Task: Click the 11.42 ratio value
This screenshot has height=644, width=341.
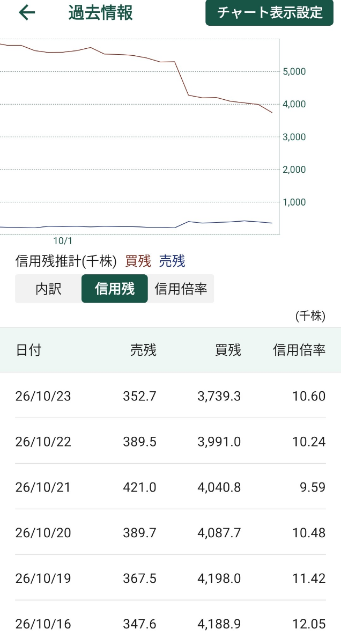Action: tap(309, 579)
